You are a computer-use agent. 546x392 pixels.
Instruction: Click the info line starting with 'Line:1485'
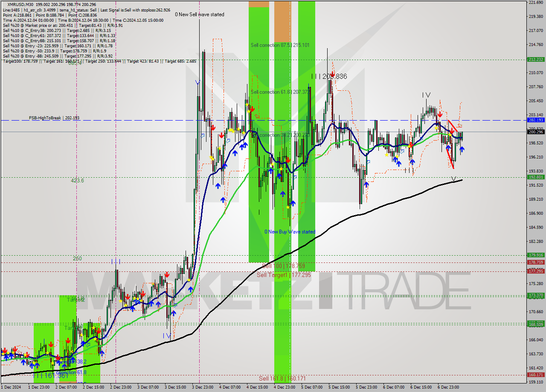[x=87, y=10]
